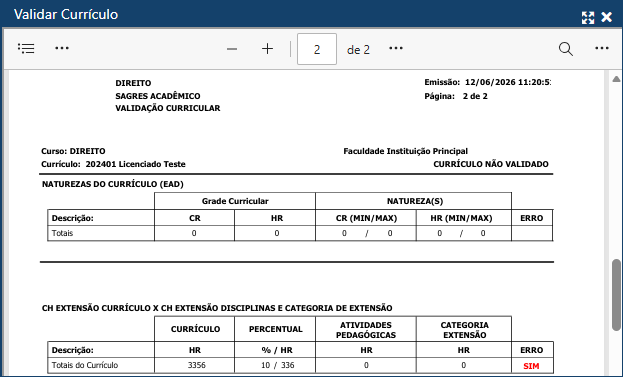This screenshot has height=377, width=623.
Task: Select the 'CR (MIN/MAX)' column header
Action: [x=366, y=218]
